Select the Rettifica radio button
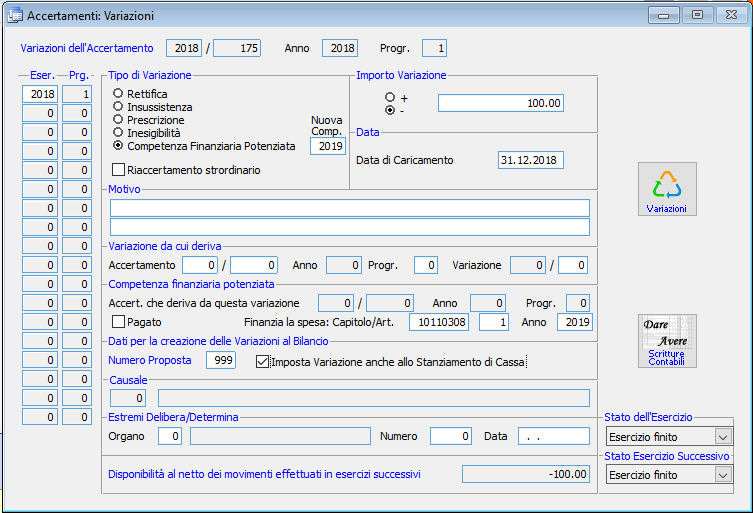This screenshot has width=753, height=513. point(118,93)
